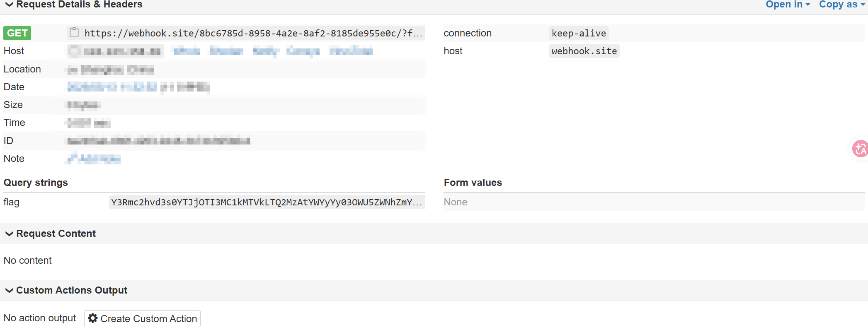
Task: Click the gear icon in Create Custom Action
Action: point(93,318)
